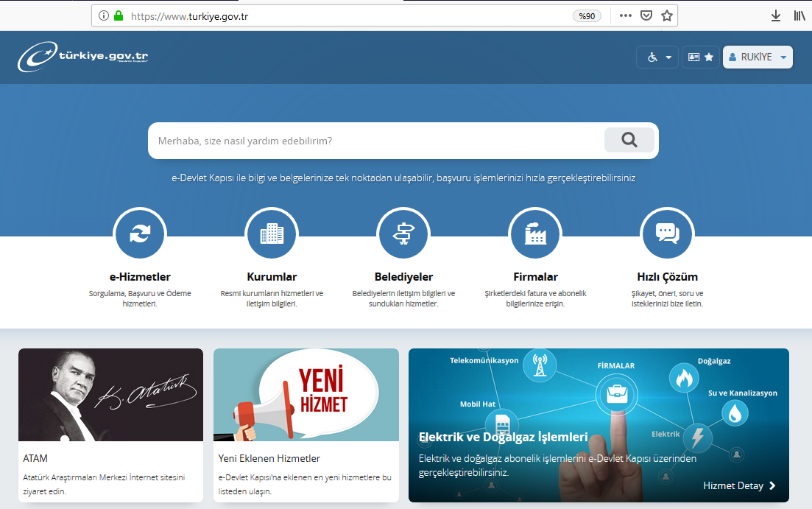Screen dimensions: 812x509
Task: Click 'Şirketlerdeki fatura ve abonelik bilgilerinize erişin.' text
Action: pos(535,298)
